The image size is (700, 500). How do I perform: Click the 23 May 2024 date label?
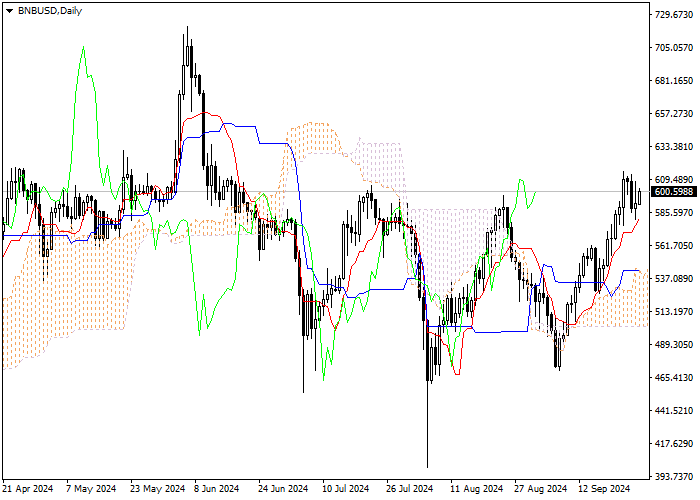pos(158,489)
